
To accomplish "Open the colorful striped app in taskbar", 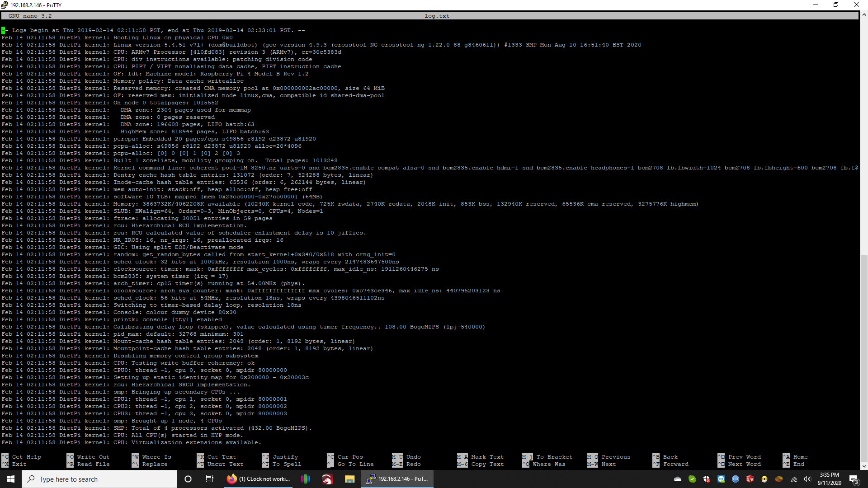I will click(306, 479).
